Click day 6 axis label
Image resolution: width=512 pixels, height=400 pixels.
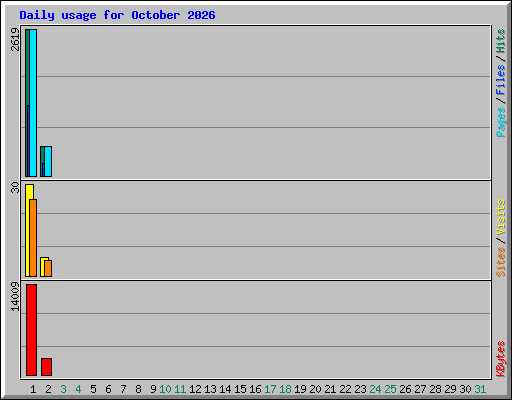tap(108, 389)
